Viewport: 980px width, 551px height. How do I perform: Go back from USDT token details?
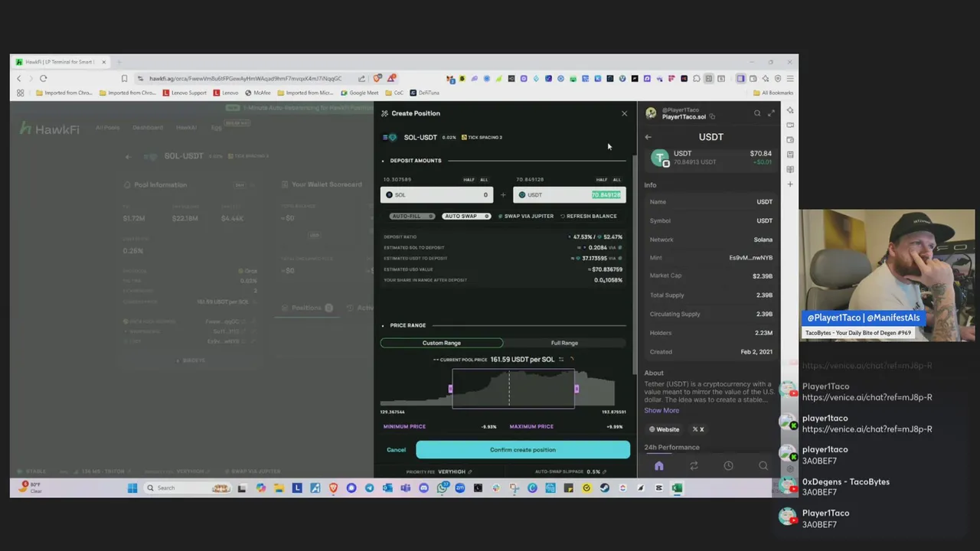coord(648,137)
